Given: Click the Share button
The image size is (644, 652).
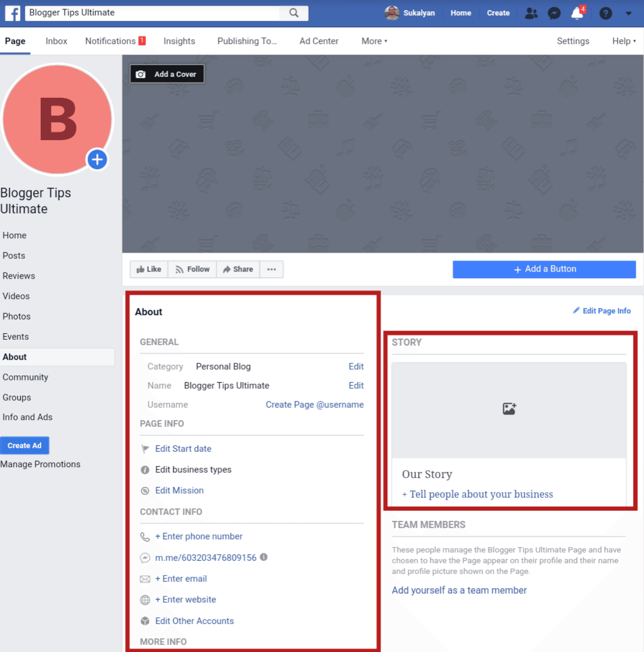Looking at the screenshot, I should [238, 269].
